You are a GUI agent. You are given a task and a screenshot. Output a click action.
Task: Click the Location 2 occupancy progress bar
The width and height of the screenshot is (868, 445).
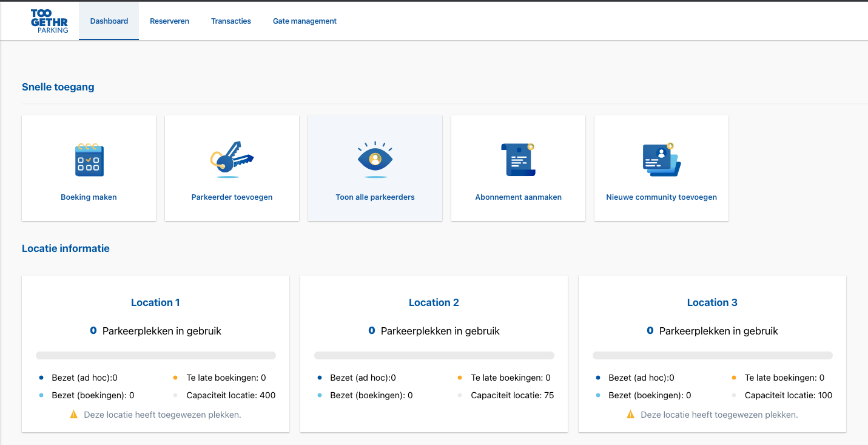coord(434,355)
